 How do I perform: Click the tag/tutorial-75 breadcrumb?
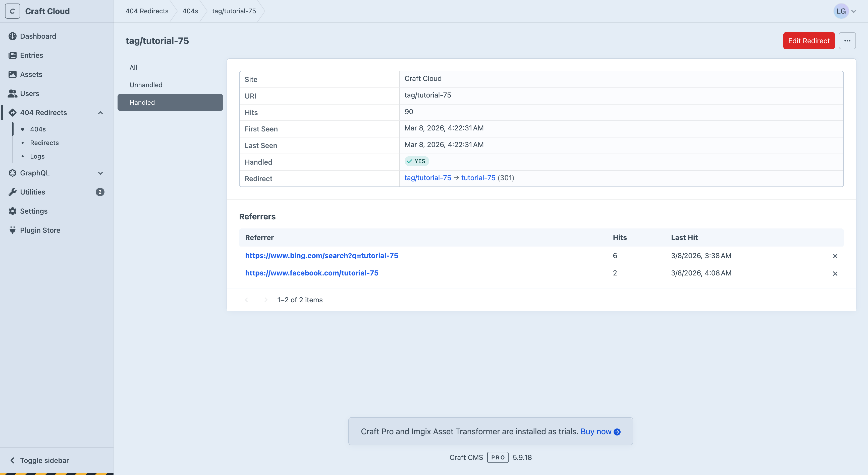tap(234, 11)
